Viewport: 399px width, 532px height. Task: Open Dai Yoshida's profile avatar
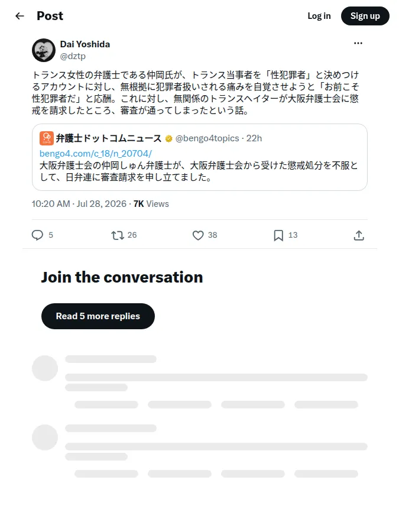44,50
